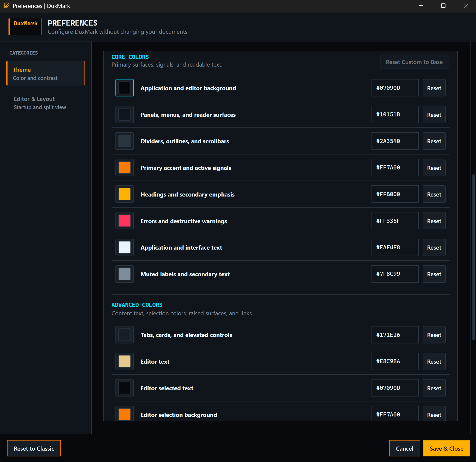Click the DuxMark app icon in title bar
Viewport: 476px width, 462px height.
pyautogui.click(x=6, y=6)
